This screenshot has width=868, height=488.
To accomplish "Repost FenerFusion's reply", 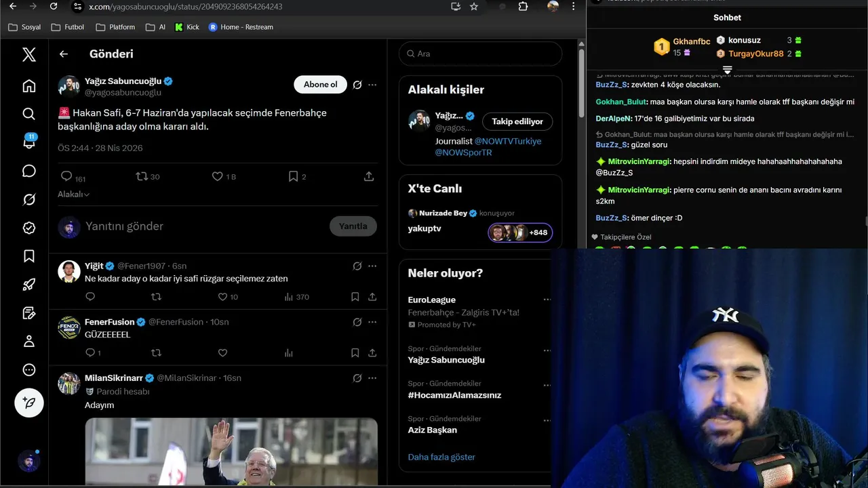I will pos(156,353).
